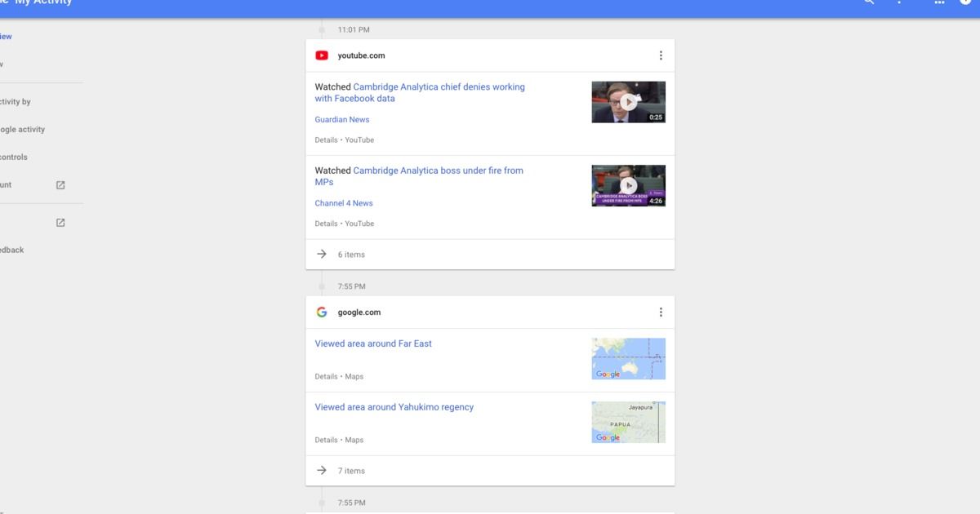
Task: Open the Guardian News channel link
Action: (x=342, y=120)
